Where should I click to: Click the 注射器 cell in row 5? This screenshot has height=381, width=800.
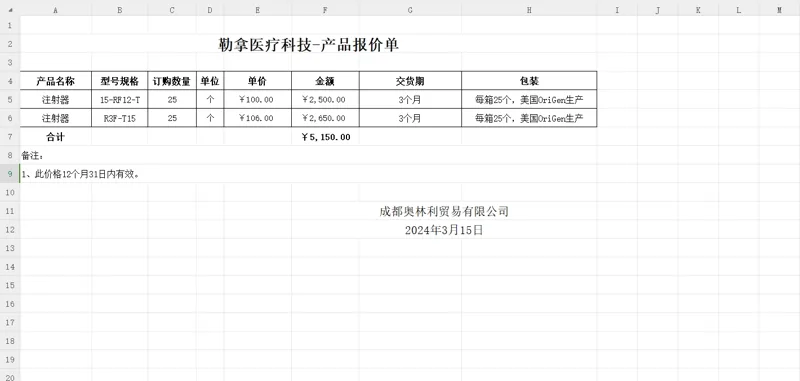click(56, 99)
